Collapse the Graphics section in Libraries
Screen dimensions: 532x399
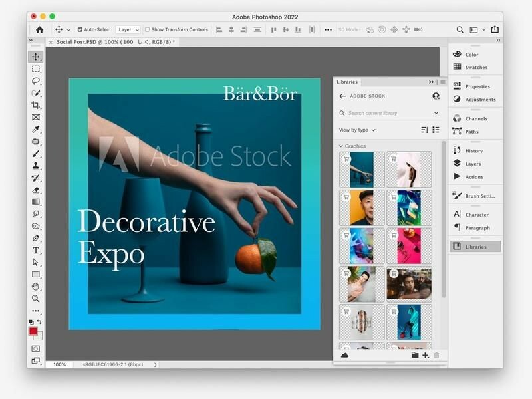point(342,146)
